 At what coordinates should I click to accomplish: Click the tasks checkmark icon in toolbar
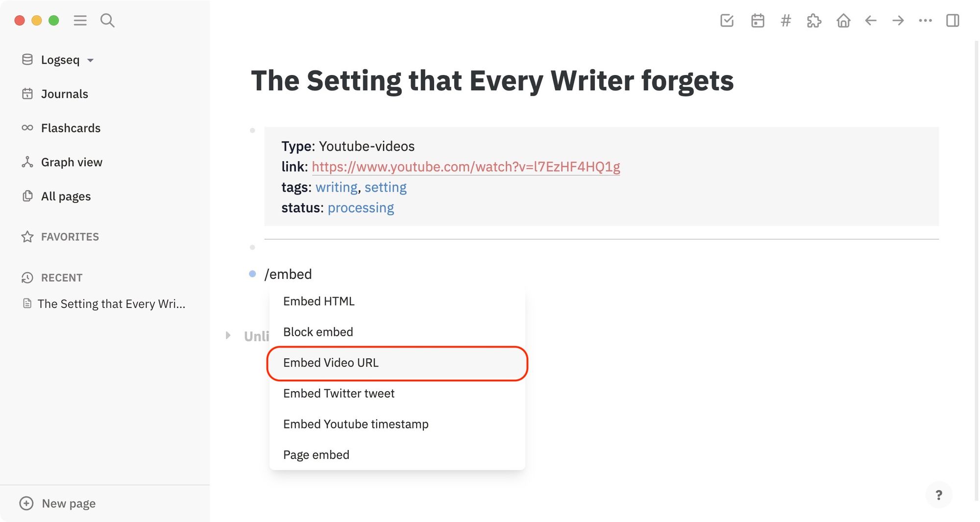(727, 21)
